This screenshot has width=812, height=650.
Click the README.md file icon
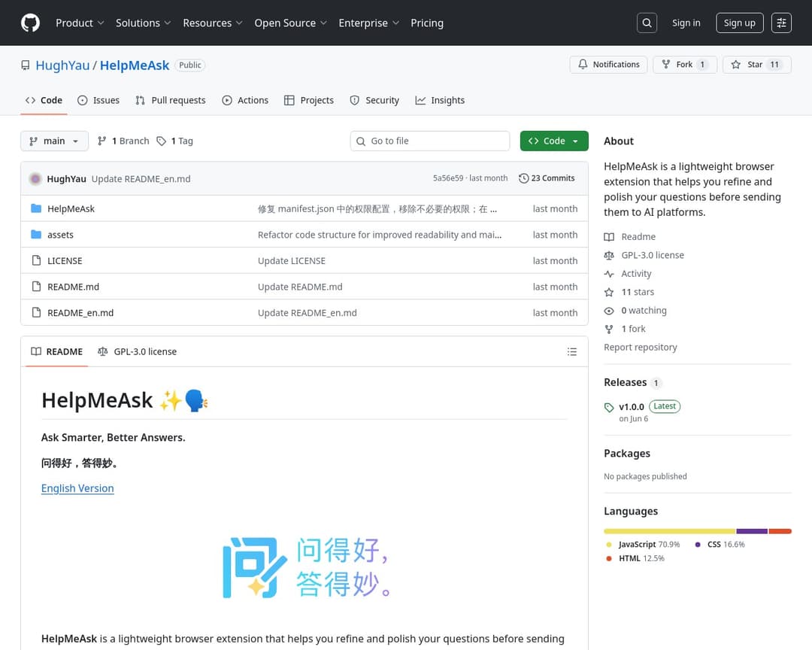pos(36,286)
